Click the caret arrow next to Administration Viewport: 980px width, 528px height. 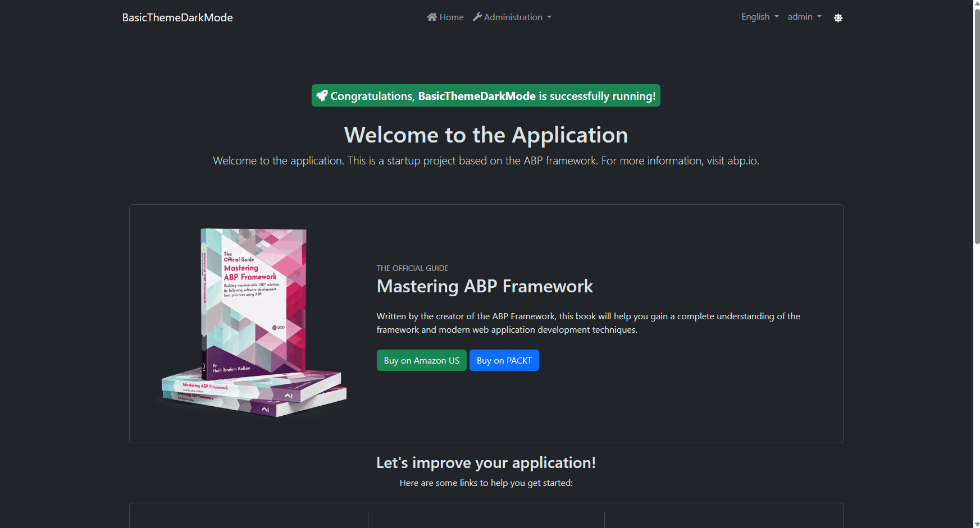(x=549, y=17)
